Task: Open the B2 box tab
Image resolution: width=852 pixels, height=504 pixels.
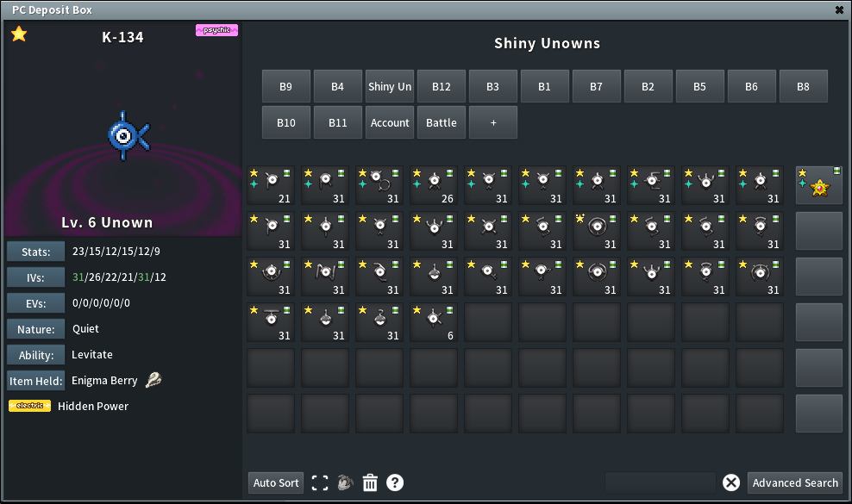Action: 648,86
